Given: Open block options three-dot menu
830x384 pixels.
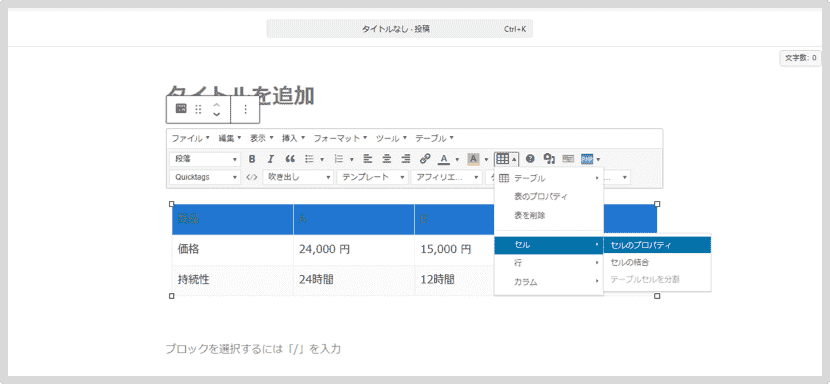Looking at the screenshot, I should (245, 109).
